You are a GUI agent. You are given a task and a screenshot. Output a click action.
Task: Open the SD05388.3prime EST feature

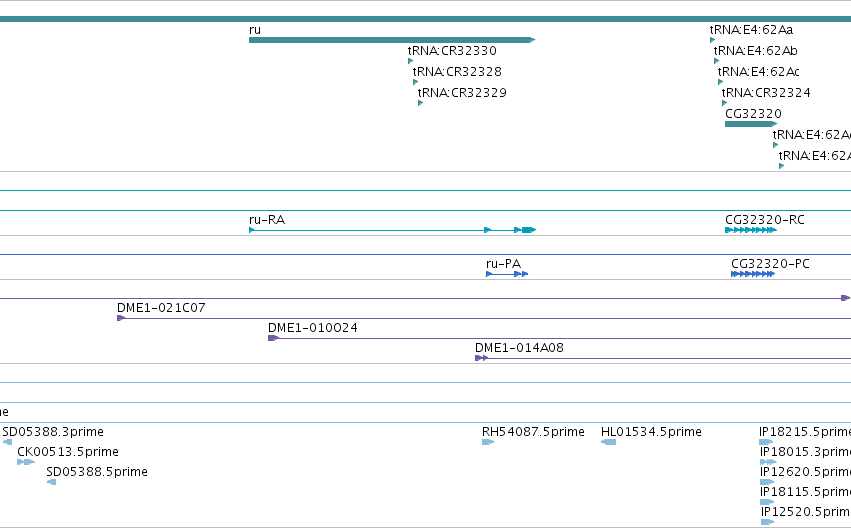pos(7,442)
